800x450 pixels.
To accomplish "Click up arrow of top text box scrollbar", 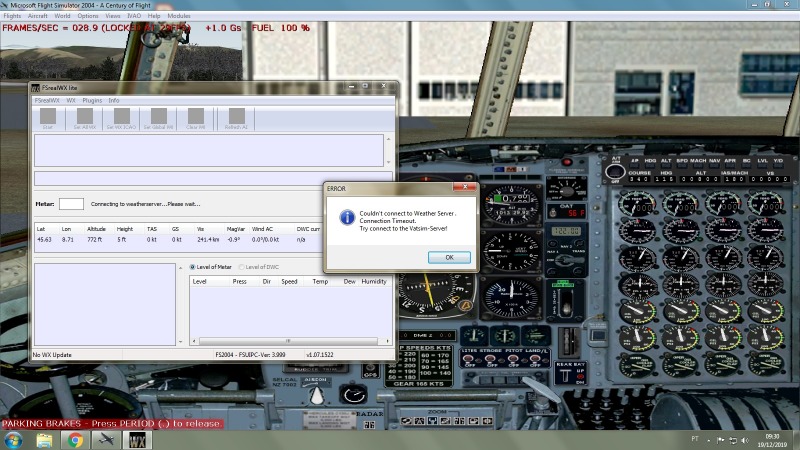I will tap(389, 139).
